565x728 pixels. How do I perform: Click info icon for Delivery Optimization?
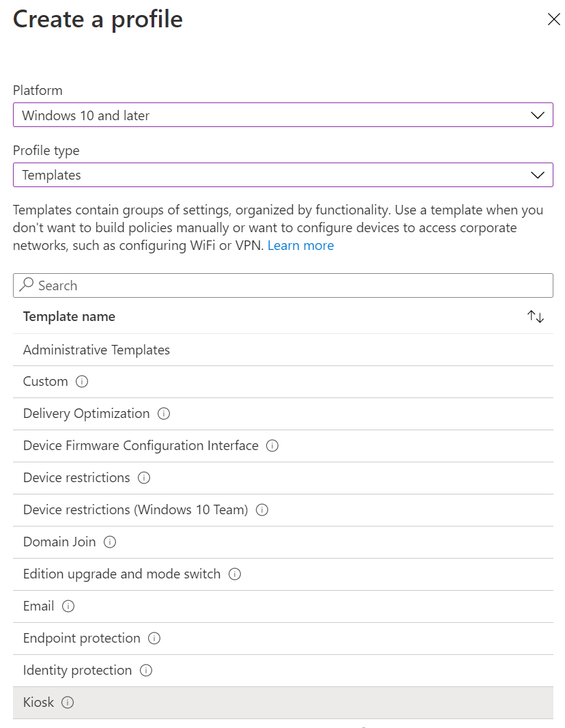[x=164, y=414]
